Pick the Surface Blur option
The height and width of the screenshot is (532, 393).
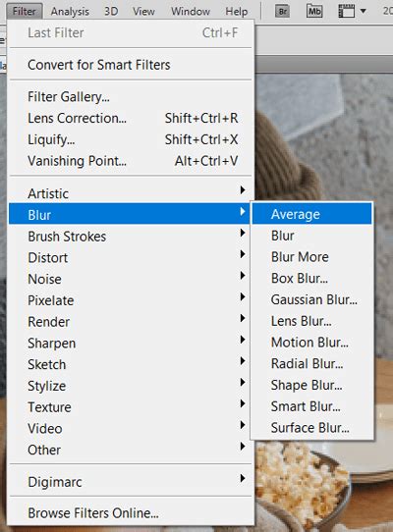311,428
